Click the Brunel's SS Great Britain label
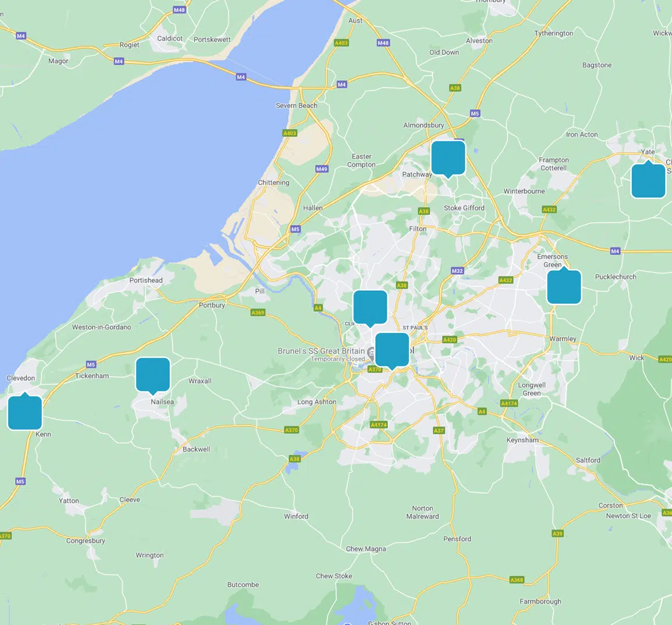Screen dimensions: 672x625 pos(321,351)
